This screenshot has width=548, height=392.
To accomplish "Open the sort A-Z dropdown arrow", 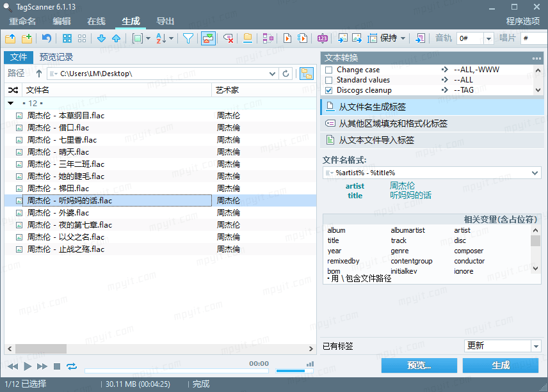I will pos(172,38).
